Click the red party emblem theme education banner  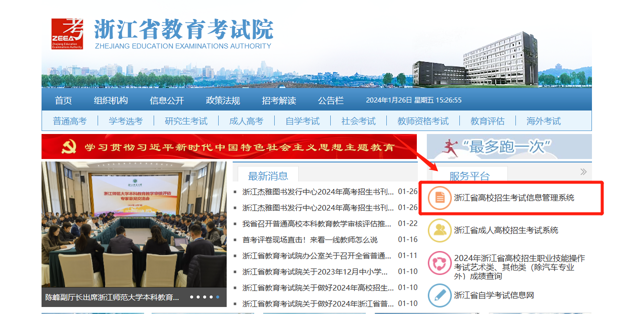tap(229, 147)
